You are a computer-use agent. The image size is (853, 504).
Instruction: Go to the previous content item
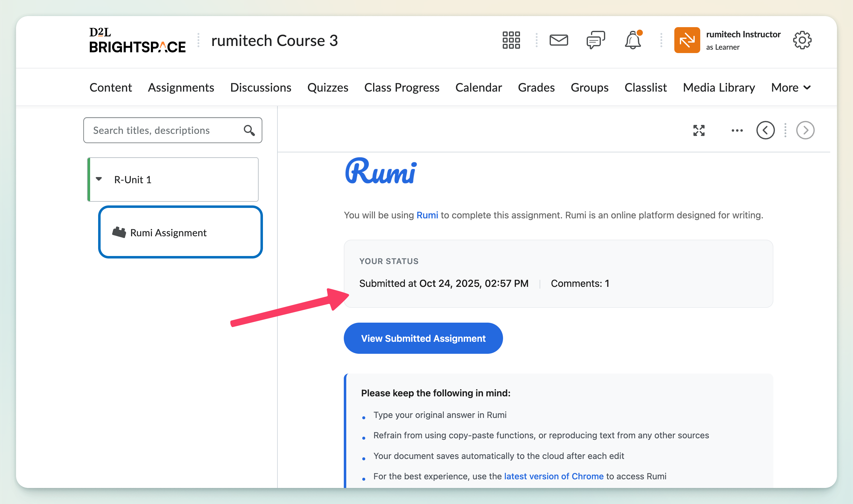tap(765, 130)
